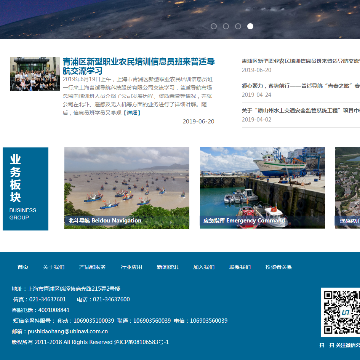Select the first carousel indicator dot
The width and height of the screenshot is (360, 360).
tap(214, 26)
